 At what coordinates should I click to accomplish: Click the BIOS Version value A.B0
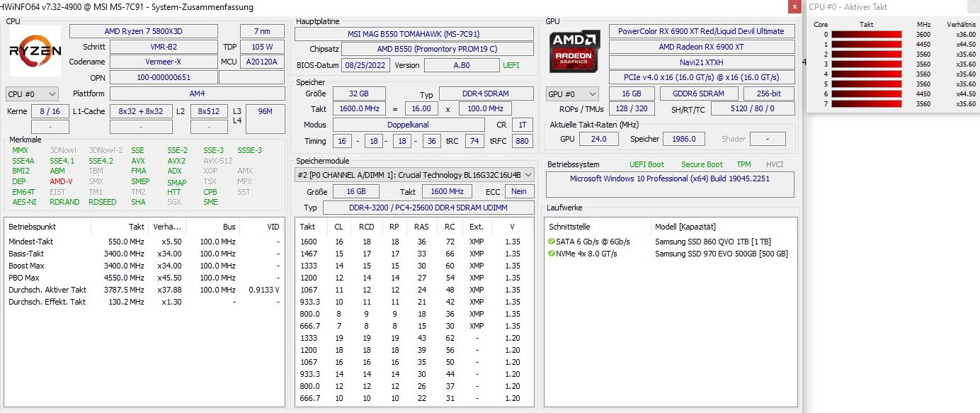tap(461, 65)
